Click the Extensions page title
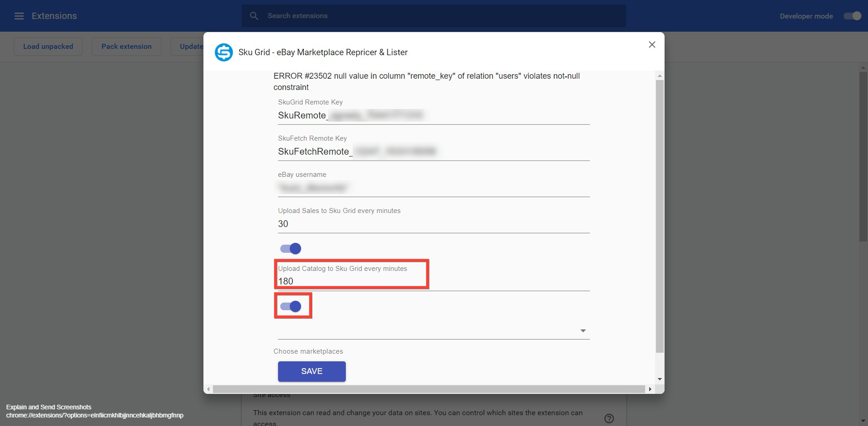 pos(54,16)
